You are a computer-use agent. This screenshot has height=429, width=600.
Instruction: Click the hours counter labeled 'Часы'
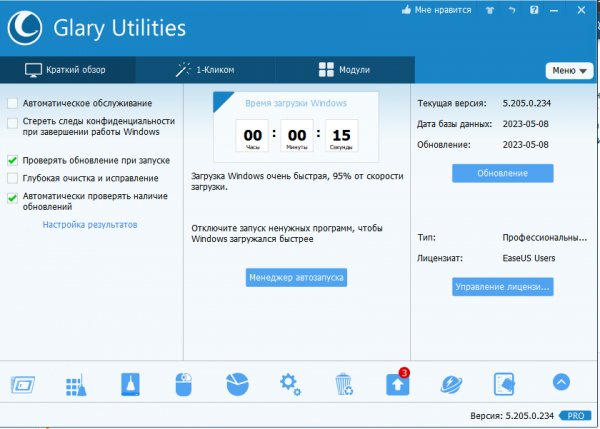[253, 136]
